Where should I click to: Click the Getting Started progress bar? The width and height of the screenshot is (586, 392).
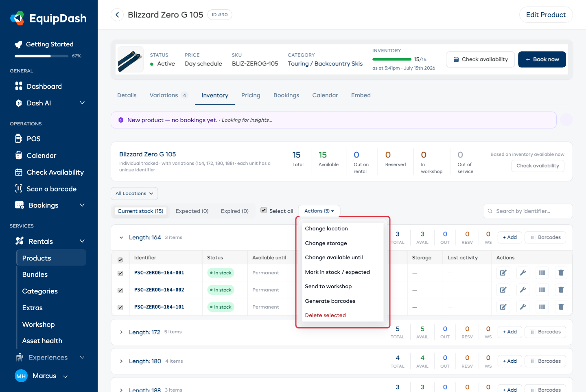42,56
